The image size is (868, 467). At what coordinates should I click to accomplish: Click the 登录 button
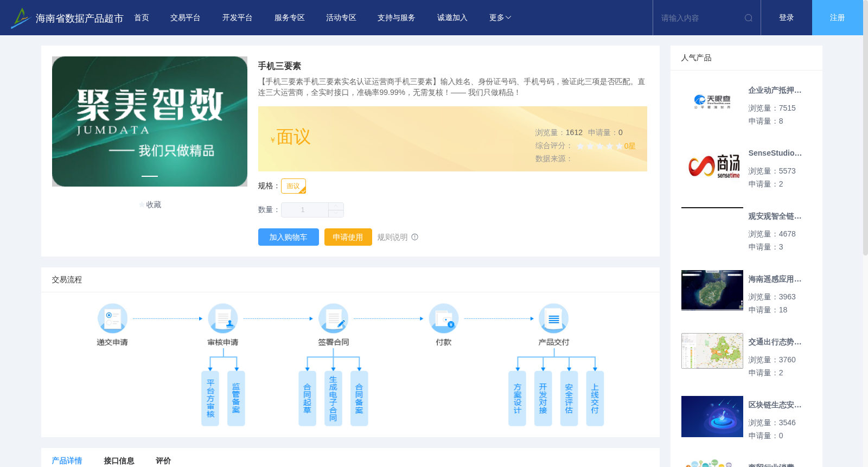point(787,18)
